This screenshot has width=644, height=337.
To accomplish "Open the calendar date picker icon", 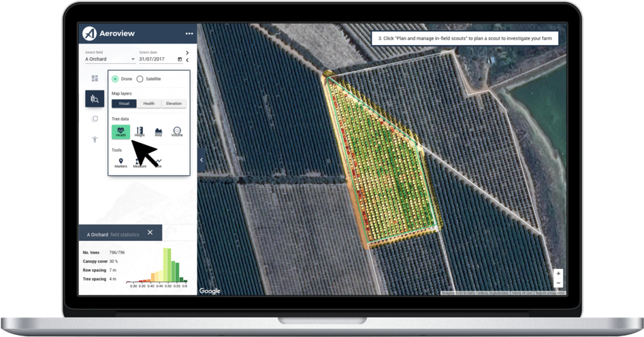I will [180, 59].
